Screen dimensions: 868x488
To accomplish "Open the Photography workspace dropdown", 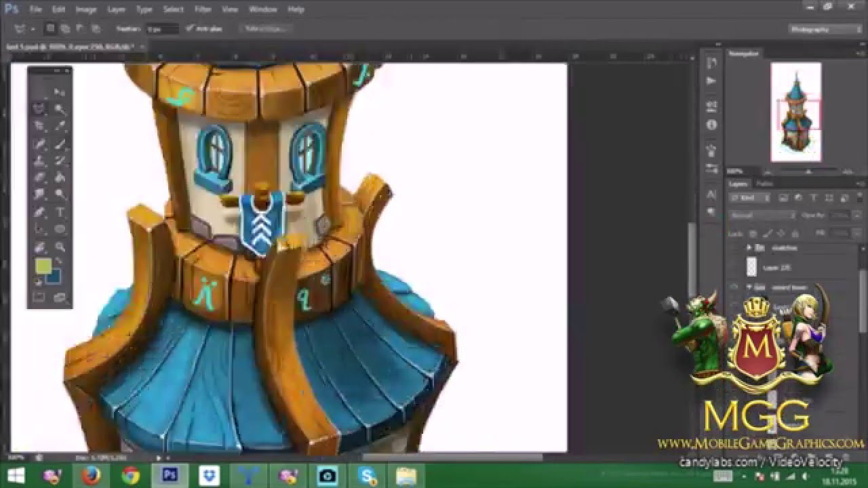I will click(x=825, y=29).
